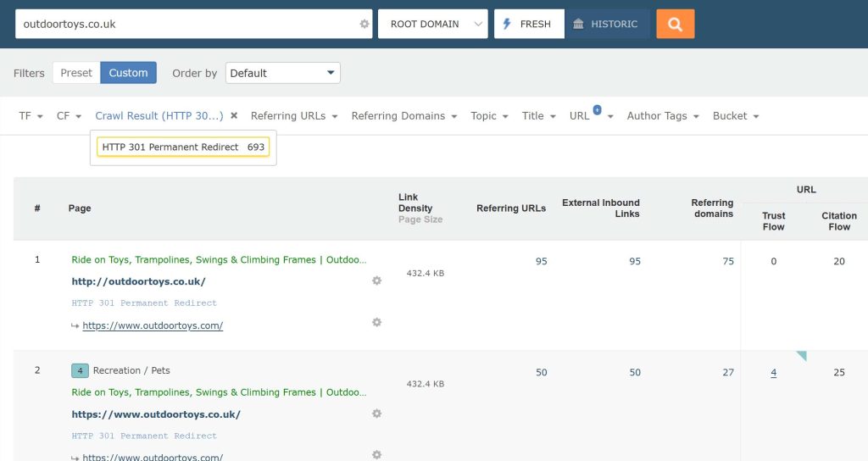Screen dimensions: 868x461
Task: Click row 1 page title Ride on Toys
Action: point(219,259)
